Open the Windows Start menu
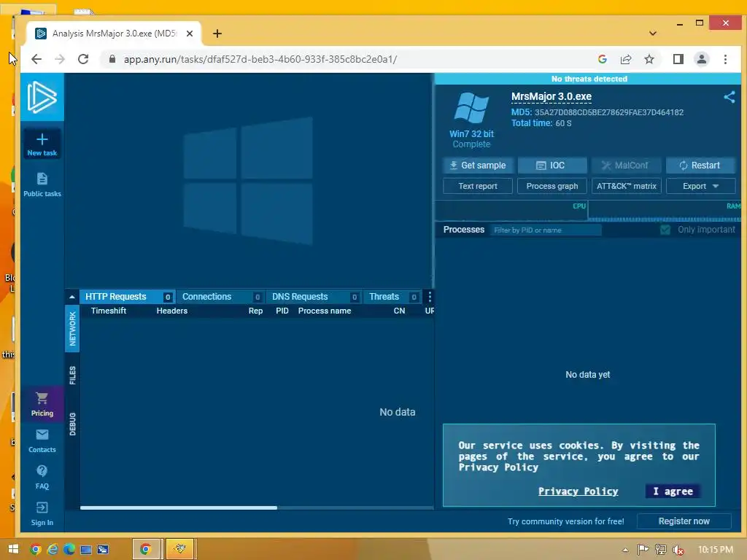 pos(13,549)
